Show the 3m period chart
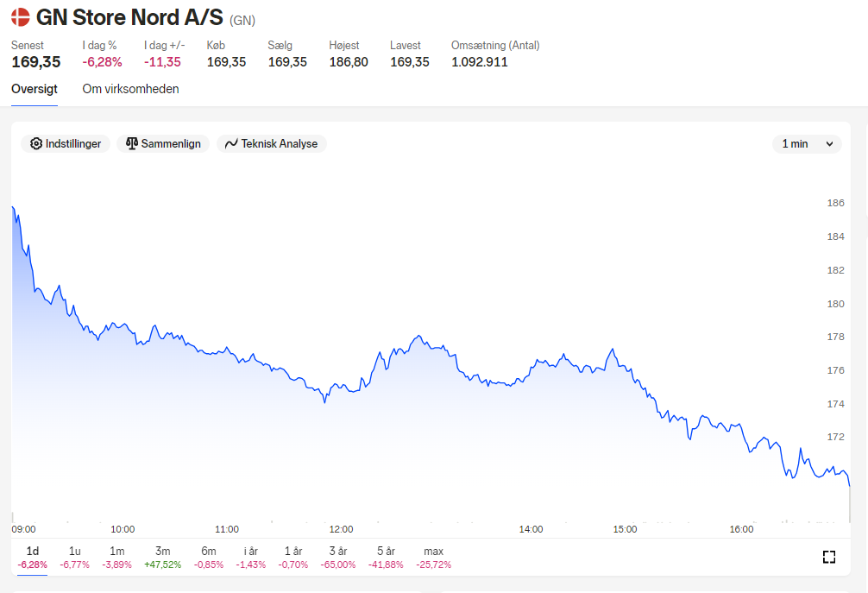 point(163,557)
